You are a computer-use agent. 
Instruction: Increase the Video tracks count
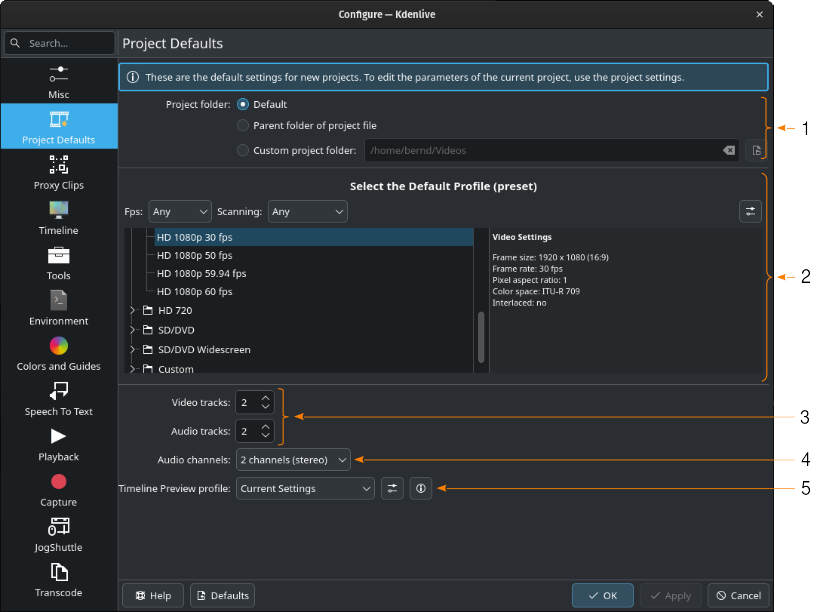point(266,398)
